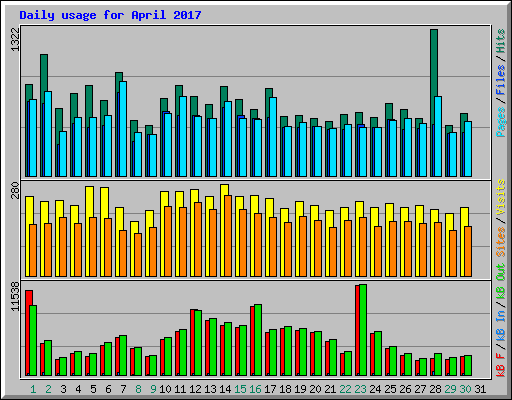Select day label '10' on the x-axis
Viewport: 512px width, 400px height.
point(165,389)
